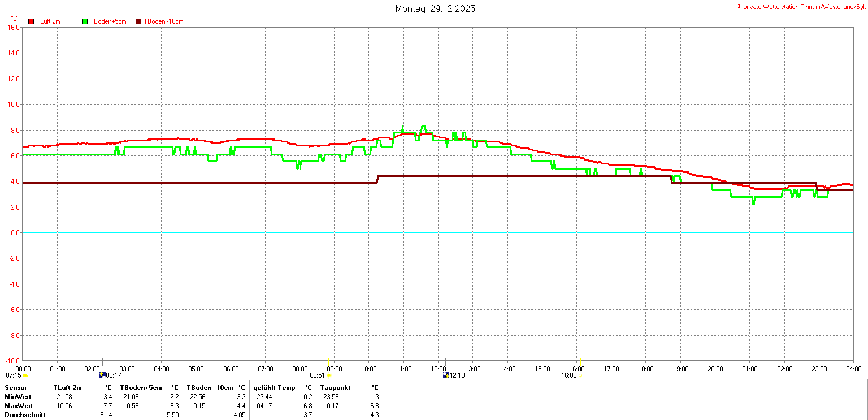
Task: Click the Sensor header in the statistics table
Action: (16, 388)
